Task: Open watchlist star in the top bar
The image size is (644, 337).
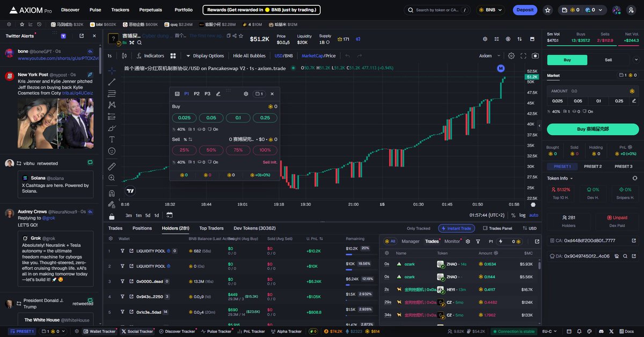Action: click(547, 10)
